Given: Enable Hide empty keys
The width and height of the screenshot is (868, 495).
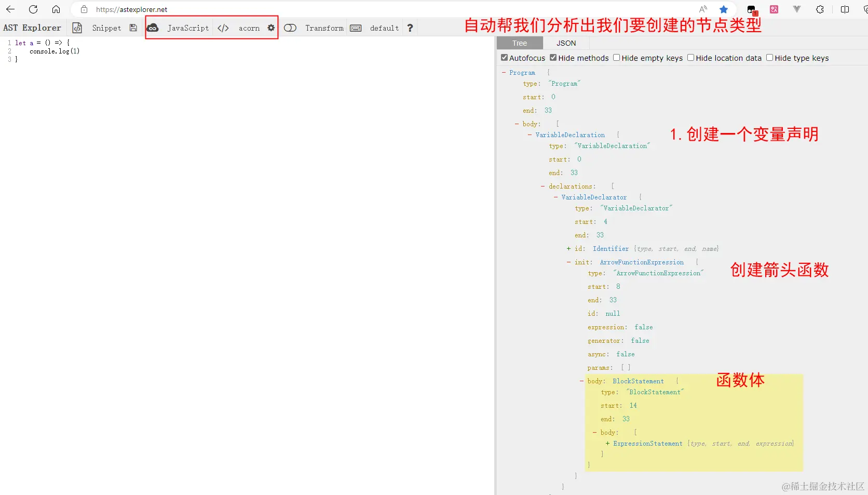Looking at the screenshot, I should point(616,58).
